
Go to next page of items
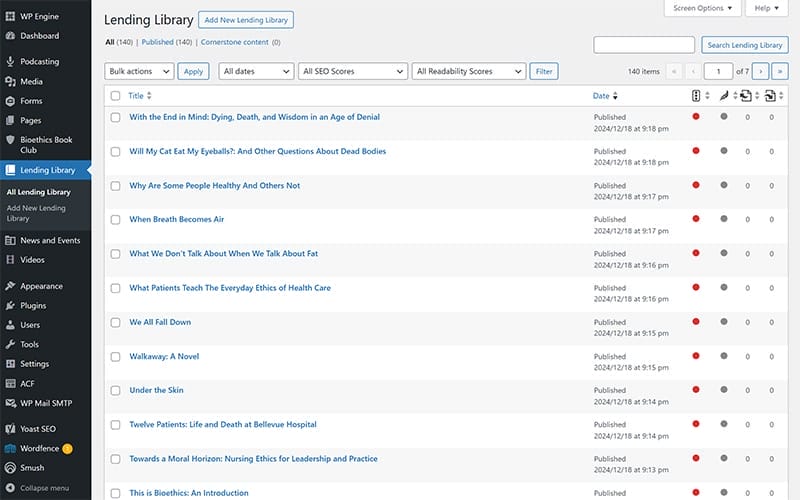761,71
